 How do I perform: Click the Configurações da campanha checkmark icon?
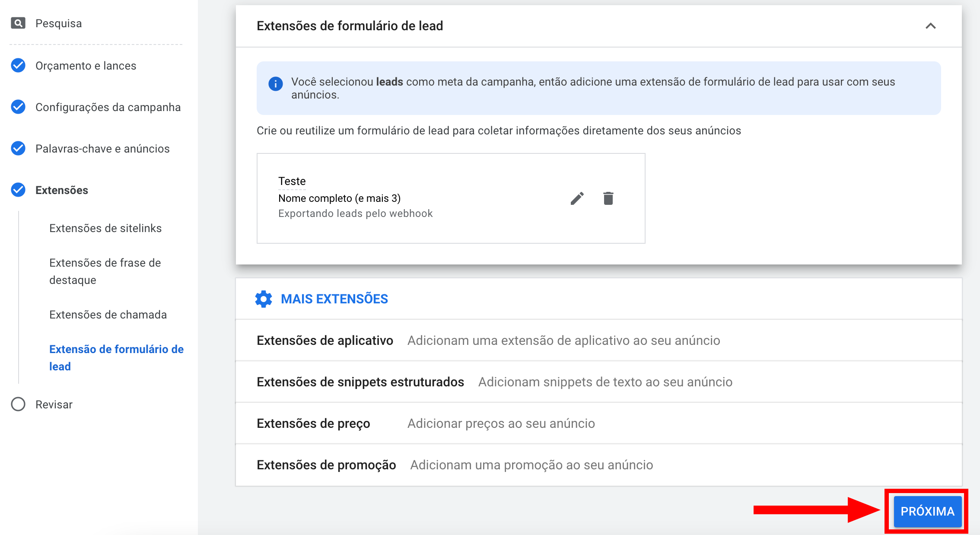18,107
